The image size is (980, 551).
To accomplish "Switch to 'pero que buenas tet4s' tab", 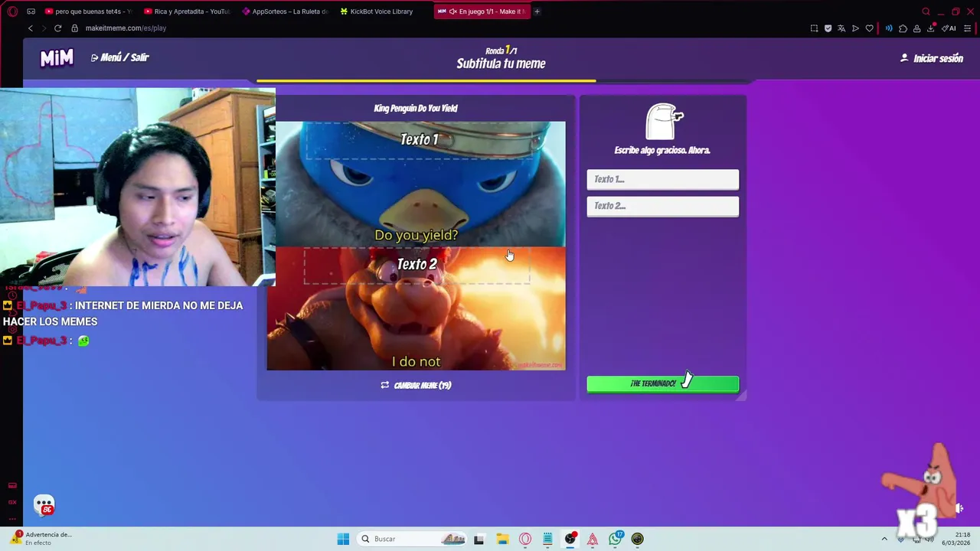I will click(x=87, y=11).
